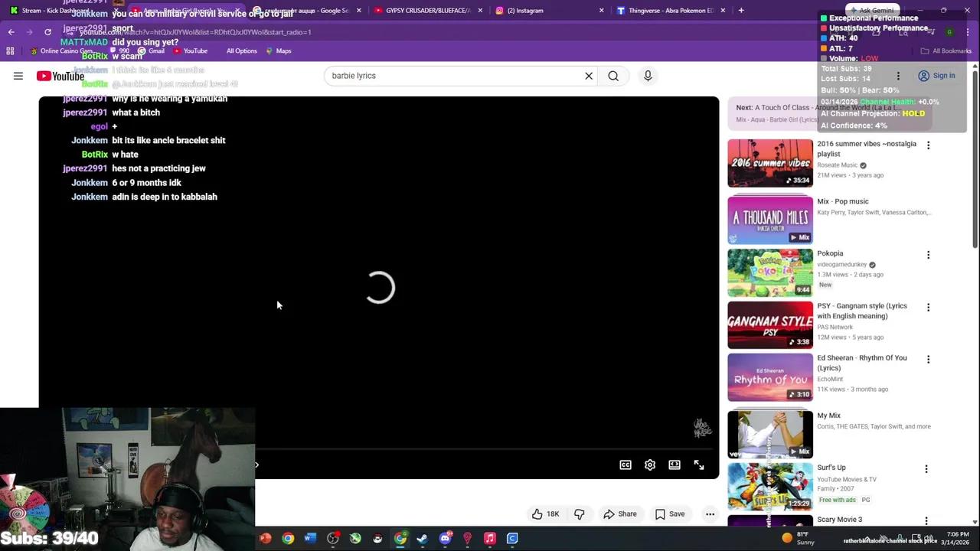Open the YouTube hamburger guide menu
980x551 pixels.
point(18,76)
